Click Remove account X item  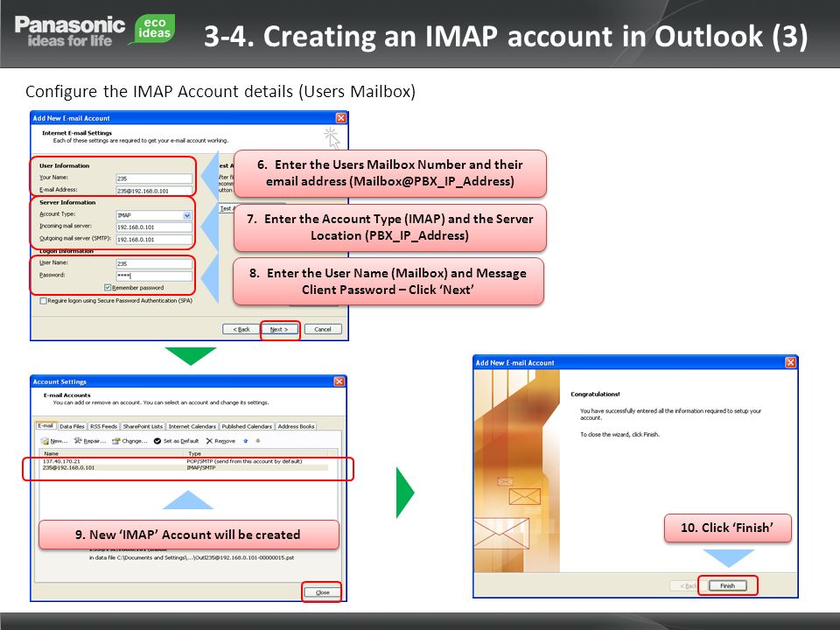(220, 441)
